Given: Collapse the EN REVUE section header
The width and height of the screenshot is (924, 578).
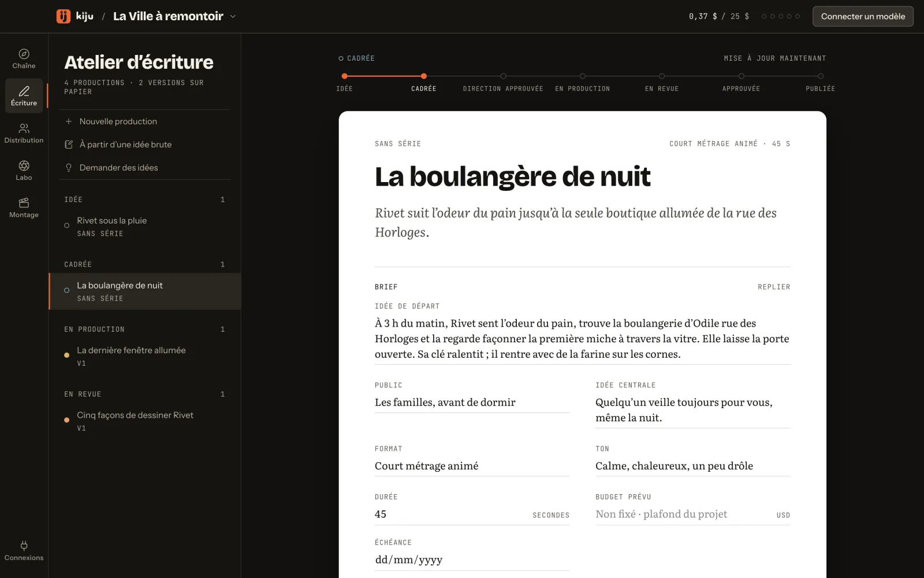Looking at the screenshot, I should pos(144,394).
